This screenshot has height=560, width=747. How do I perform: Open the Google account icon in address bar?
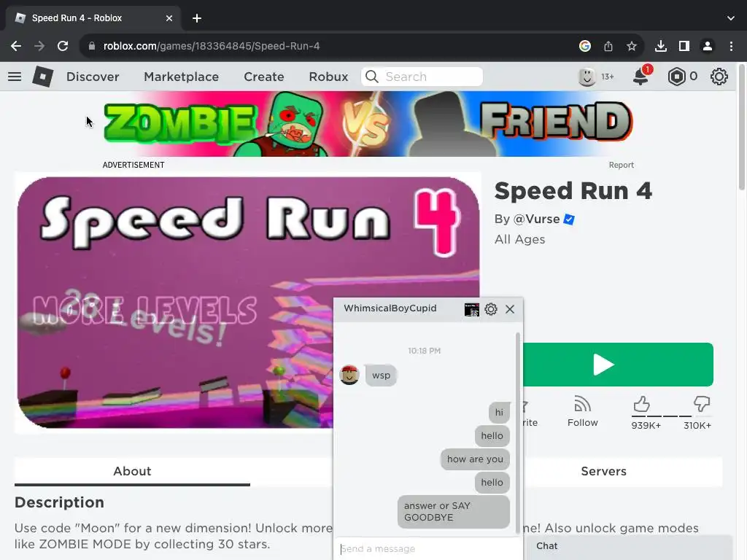click(x=585, y=46)
